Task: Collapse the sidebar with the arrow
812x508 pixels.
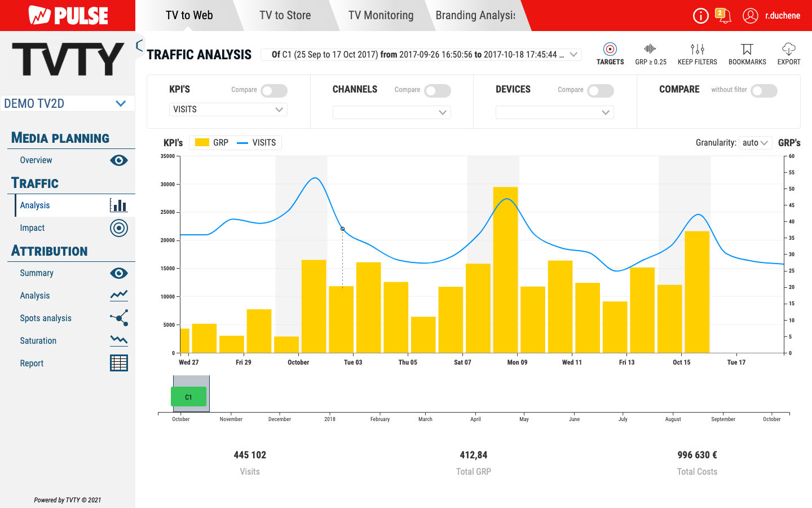Action: [x=139, y=46]
